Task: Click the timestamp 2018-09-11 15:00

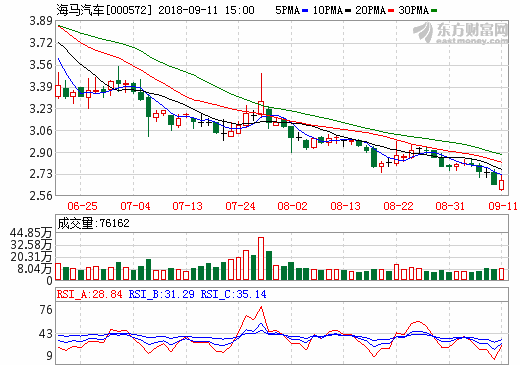Action: click(x=206, y=10)
